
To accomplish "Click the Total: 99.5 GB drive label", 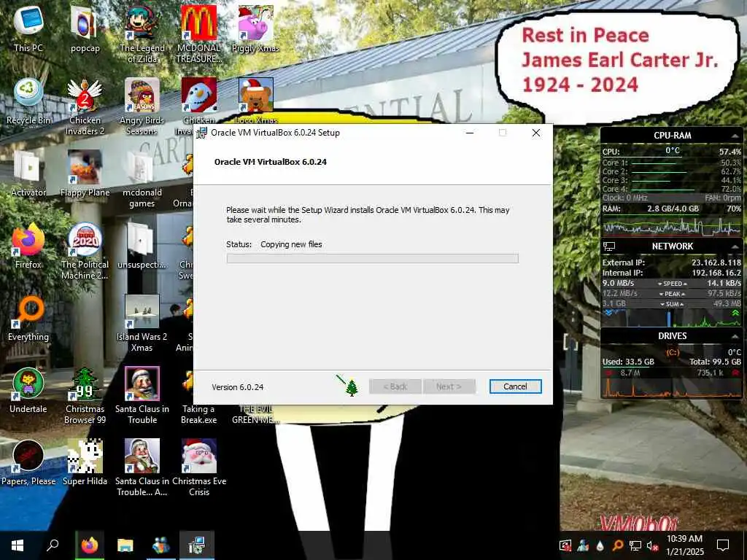I will 715,362.
